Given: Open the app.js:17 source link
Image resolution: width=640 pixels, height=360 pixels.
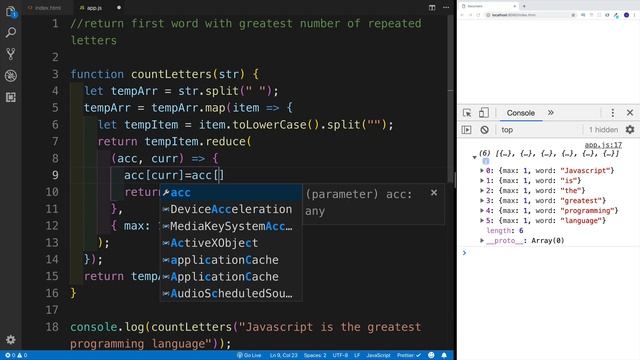Looking at the screenshot, I should coord(603,145).
